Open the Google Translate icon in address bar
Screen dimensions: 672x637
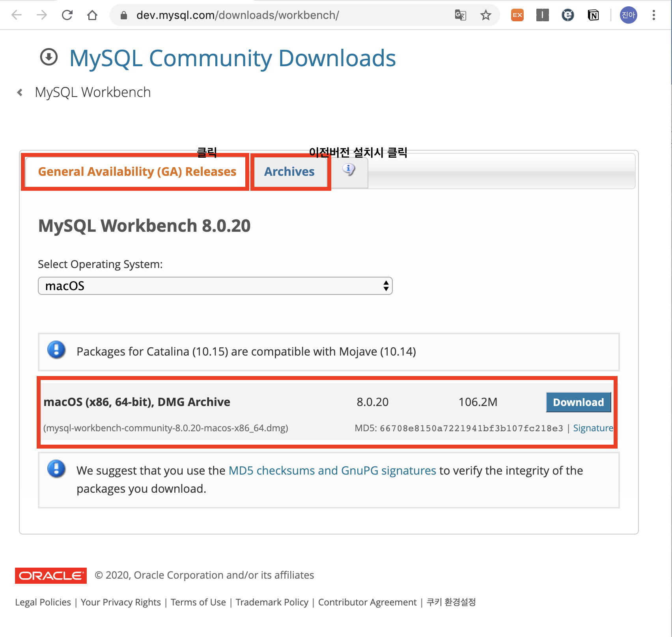460,15
